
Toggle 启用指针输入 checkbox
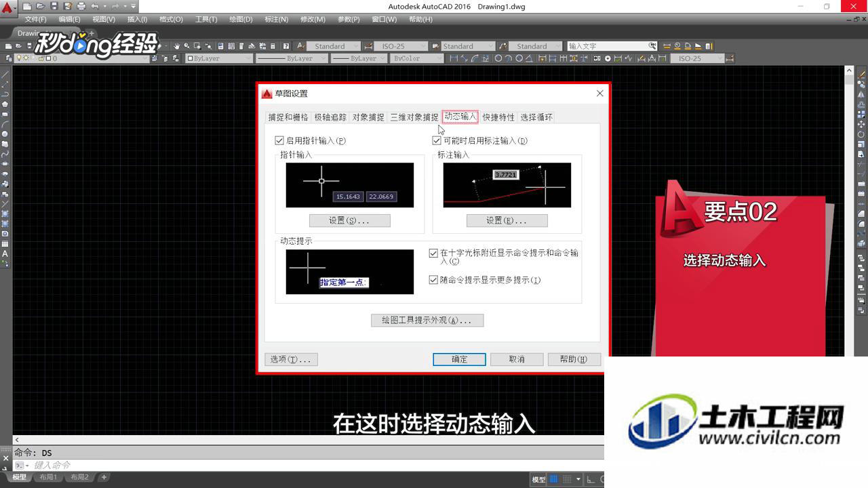(279, 141)
